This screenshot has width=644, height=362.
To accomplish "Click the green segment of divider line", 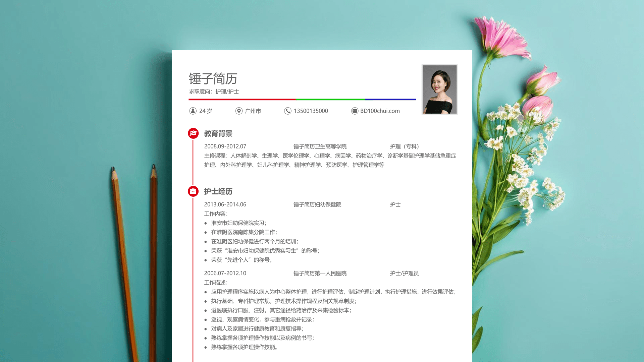I will pyautogui.click(x=330, y=100).
